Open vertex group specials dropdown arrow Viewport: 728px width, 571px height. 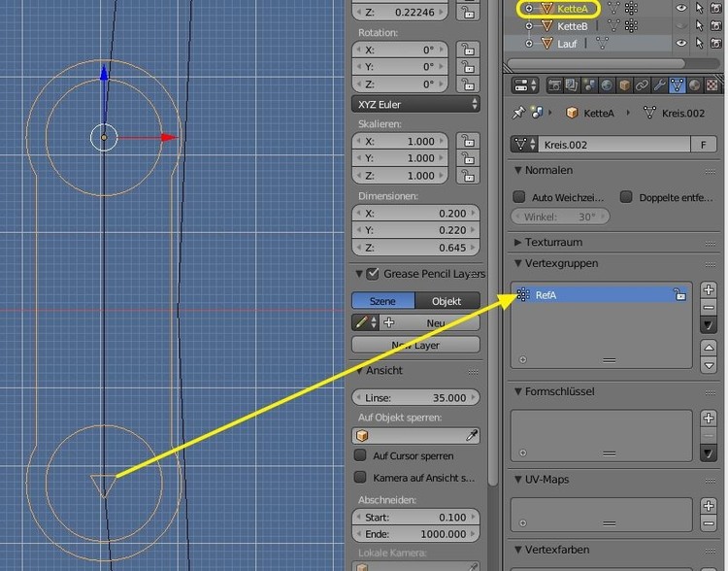(x=709, y=324)
